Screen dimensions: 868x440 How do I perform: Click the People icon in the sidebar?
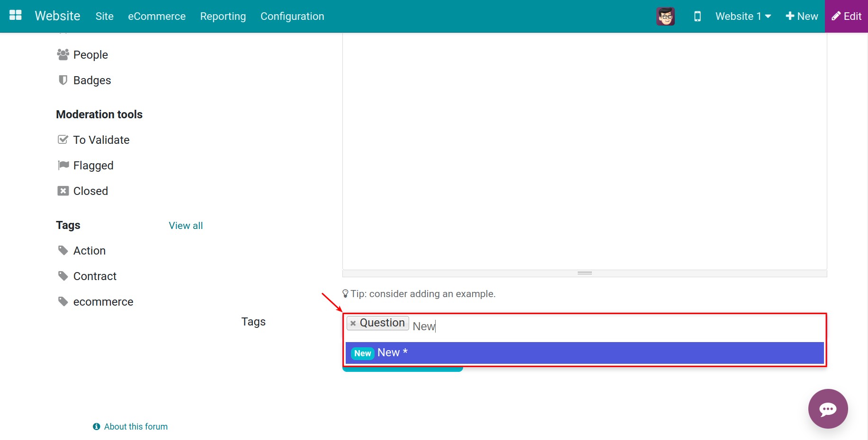pyautogui.click(x=63, y=54)
